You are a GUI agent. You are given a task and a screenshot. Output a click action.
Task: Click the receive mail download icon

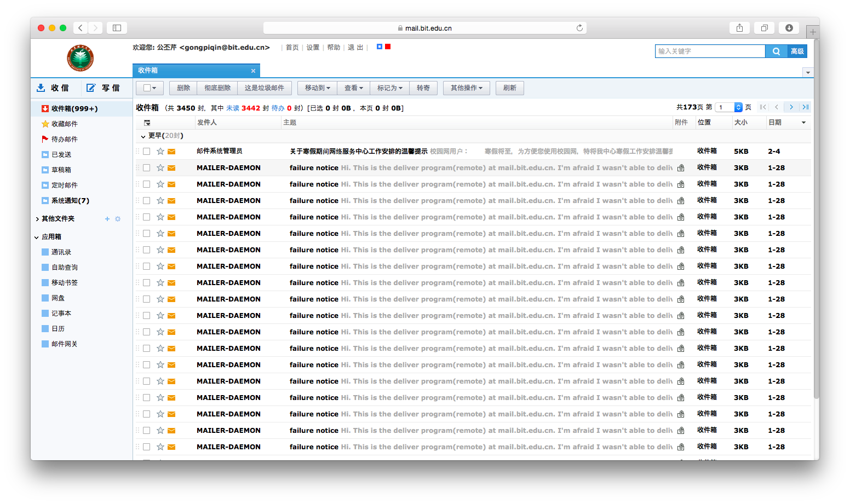point(41,88)
